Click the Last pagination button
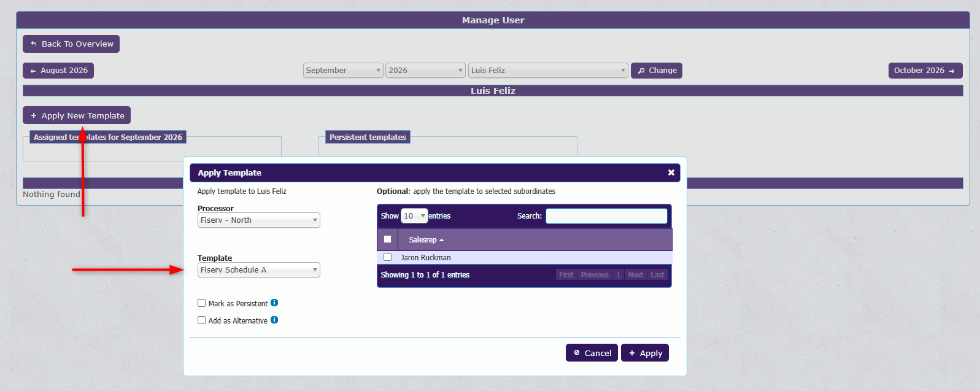This screenshot has height=391, width=980. pyautogui.click(x=657, y=275)
